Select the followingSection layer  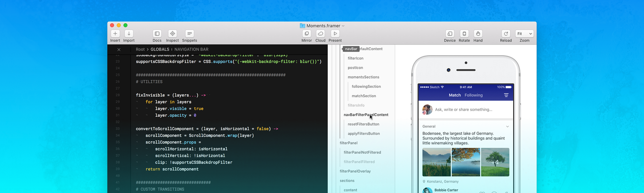[x=366, y=86]
